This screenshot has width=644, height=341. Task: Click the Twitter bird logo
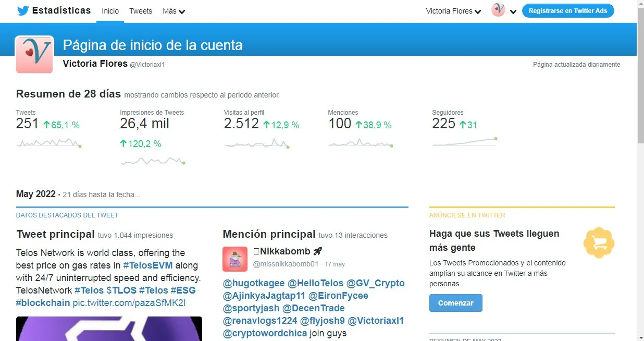22,11
